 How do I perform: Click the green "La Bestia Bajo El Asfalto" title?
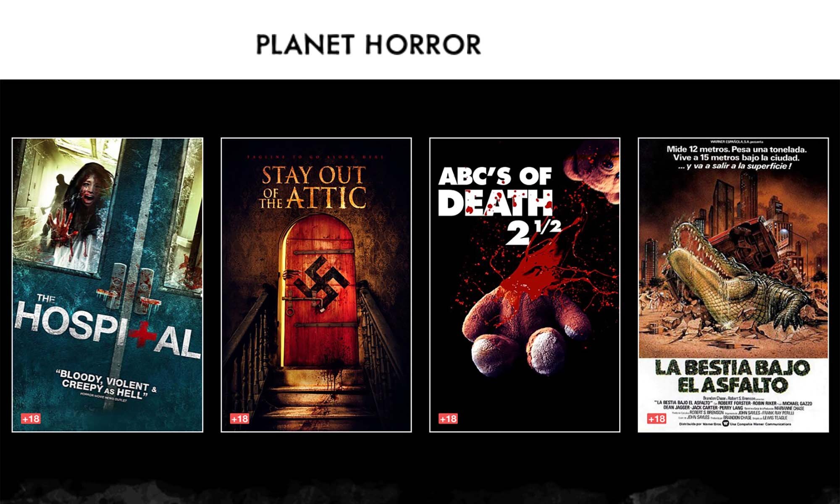click(x=732, y=376)
